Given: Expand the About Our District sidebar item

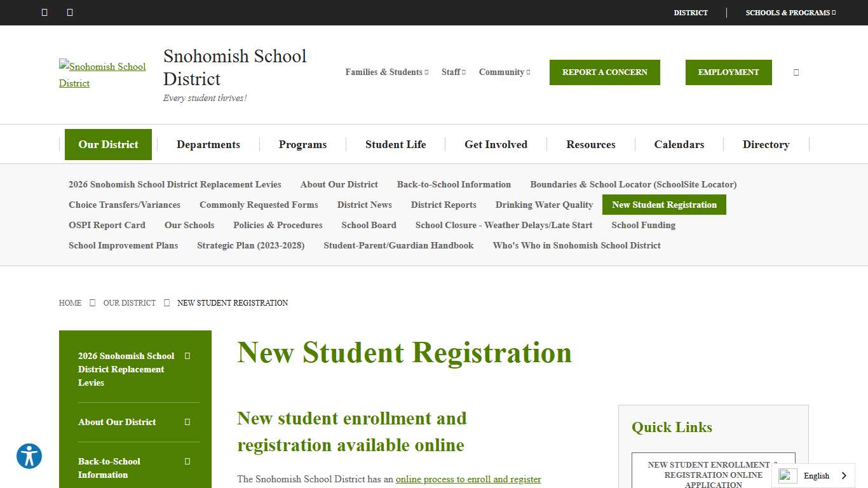Looking at the screenshot, I should pos(187,422).
